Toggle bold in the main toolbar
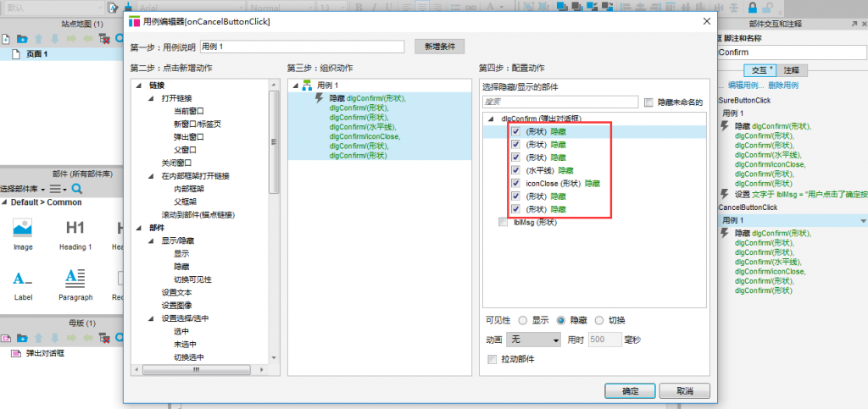This screenshot has height=409, width=868. pos(359,7)
